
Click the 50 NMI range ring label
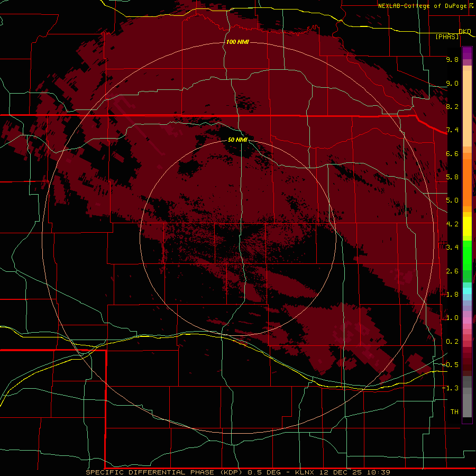tap(237, 140)
